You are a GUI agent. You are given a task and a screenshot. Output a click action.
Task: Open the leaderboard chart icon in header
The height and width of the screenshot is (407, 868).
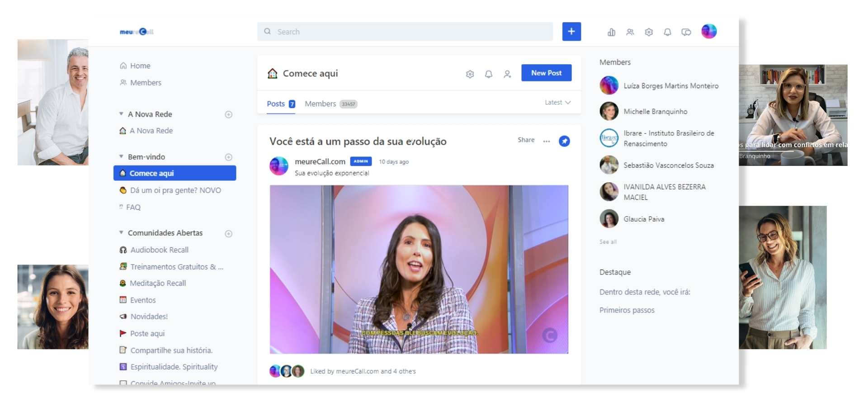coord(611,32)
